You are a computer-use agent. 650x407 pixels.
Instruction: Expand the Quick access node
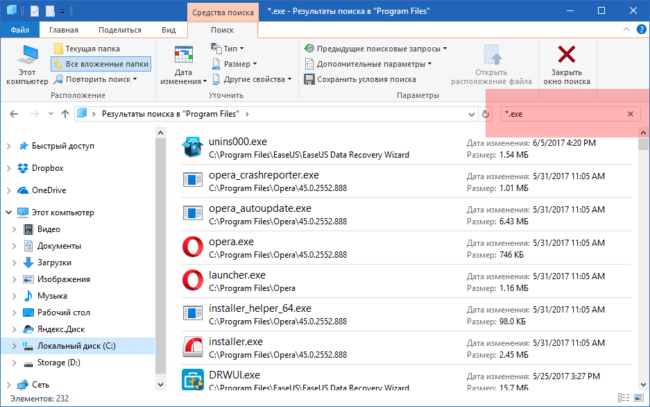[x=9, y=146]
